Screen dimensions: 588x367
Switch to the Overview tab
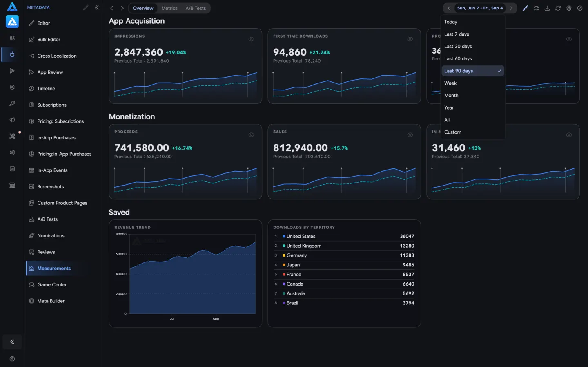pos(143,8)
